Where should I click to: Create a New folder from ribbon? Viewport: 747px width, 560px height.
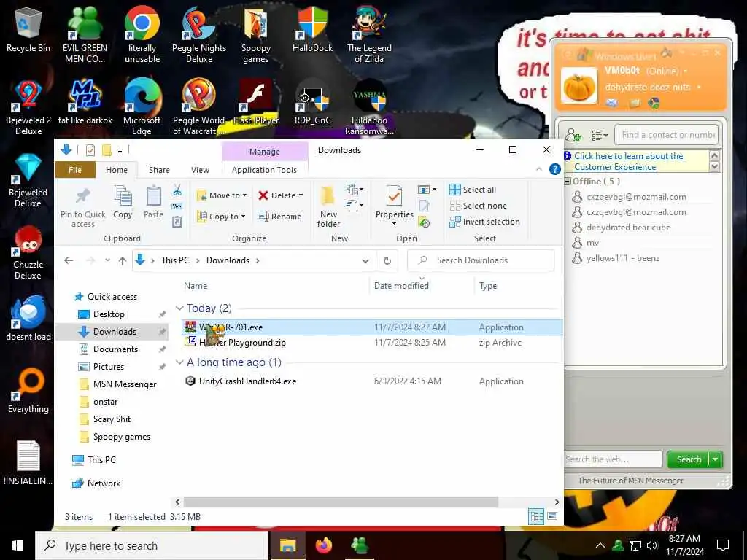329,207
